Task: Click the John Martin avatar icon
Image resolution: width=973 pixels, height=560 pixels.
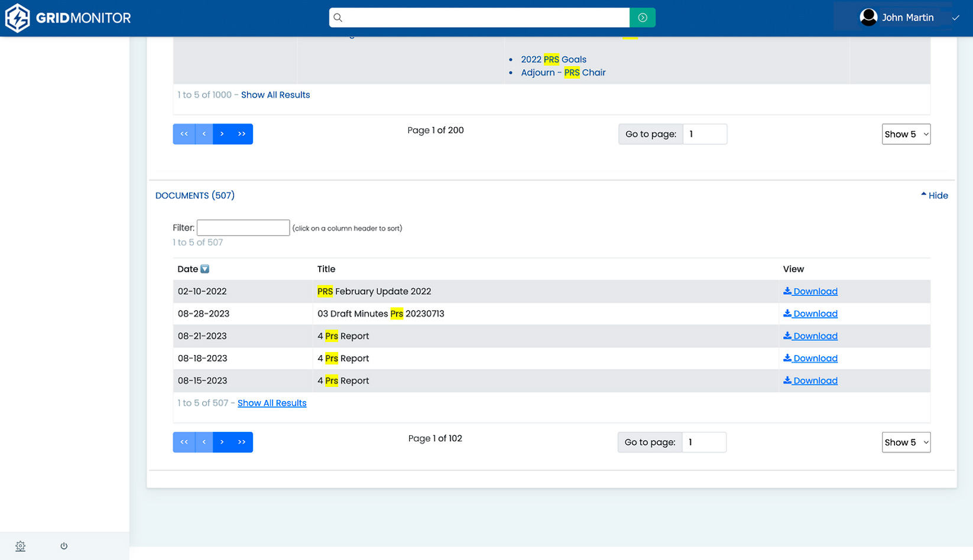Action: pyautogui.click(x=868, y=18)
